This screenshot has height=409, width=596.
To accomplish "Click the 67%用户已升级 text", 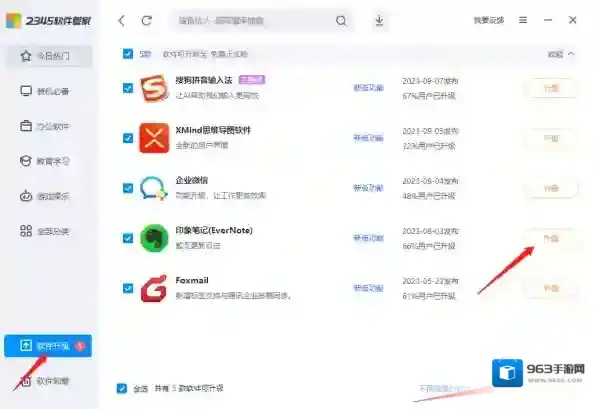I will pos(429,96).
